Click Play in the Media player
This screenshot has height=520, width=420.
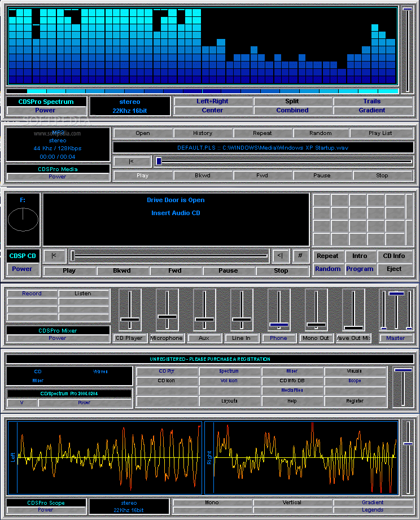(143, 176)
